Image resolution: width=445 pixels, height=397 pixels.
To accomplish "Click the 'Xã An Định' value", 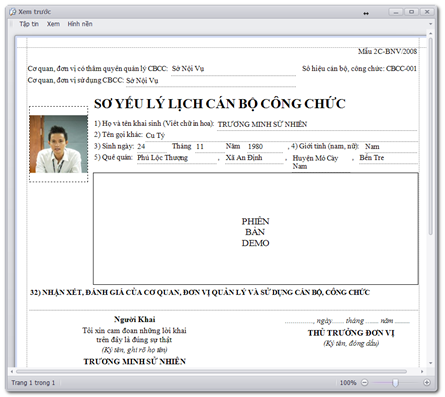I will [x=244, y=158].
